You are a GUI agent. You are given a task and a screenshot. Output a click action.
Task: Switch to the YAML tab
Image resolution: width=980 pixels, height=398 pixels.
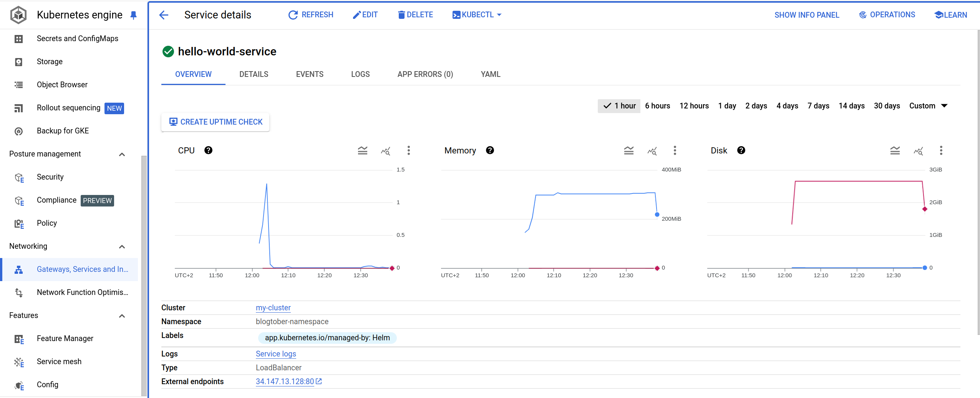[491, 74]
